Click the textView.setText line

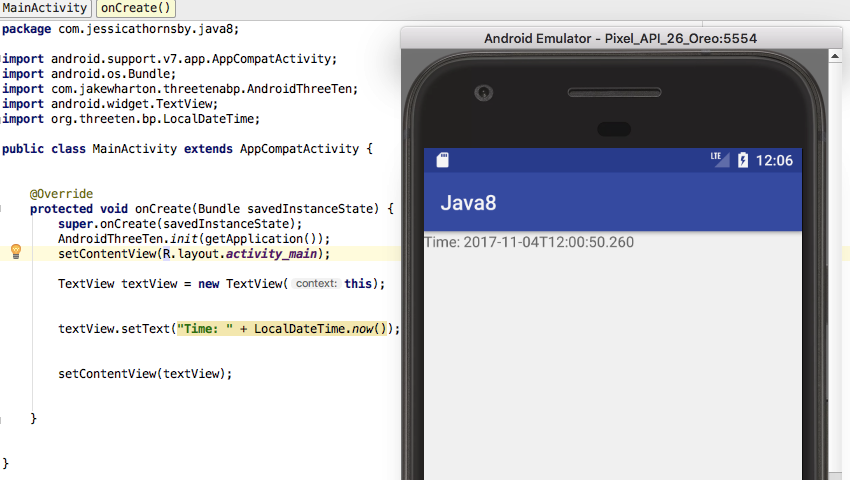coord(229,329)
